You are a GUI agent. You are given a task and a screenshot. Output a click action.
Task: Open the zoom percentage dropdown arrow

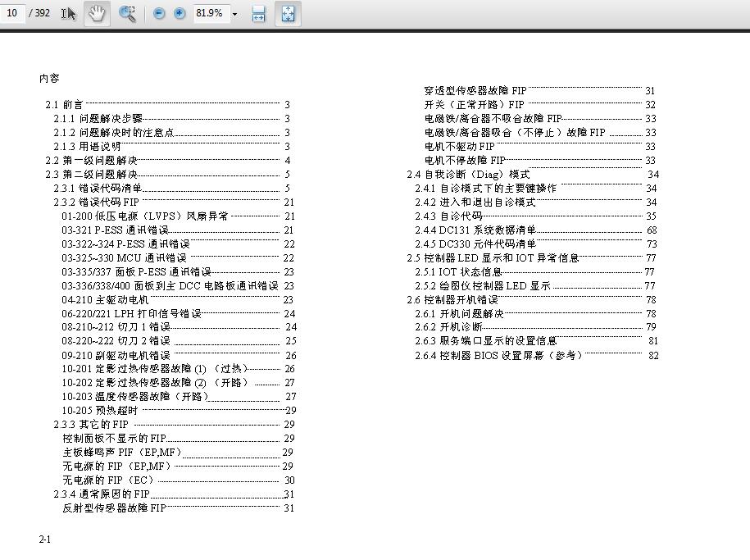(x=234, y=14)
